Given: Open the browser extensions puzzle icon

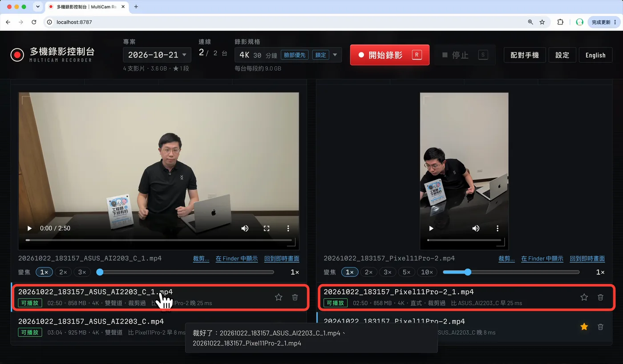Looking at the screenshot, I should [560, 22].
